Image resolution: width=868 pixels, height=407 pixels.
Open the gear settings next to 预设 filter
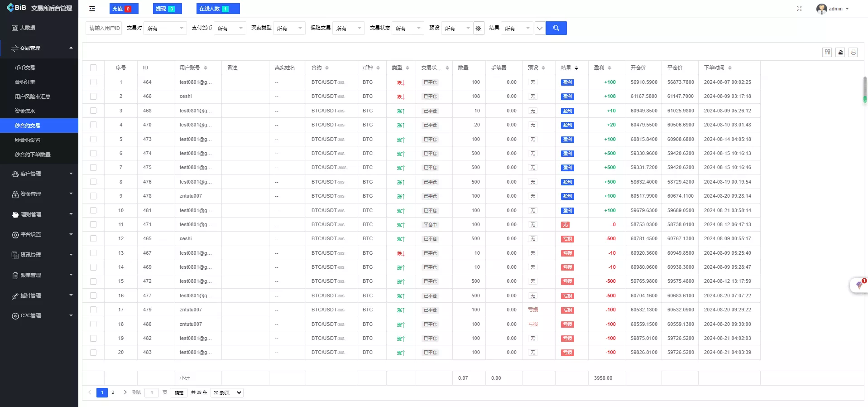479,29
